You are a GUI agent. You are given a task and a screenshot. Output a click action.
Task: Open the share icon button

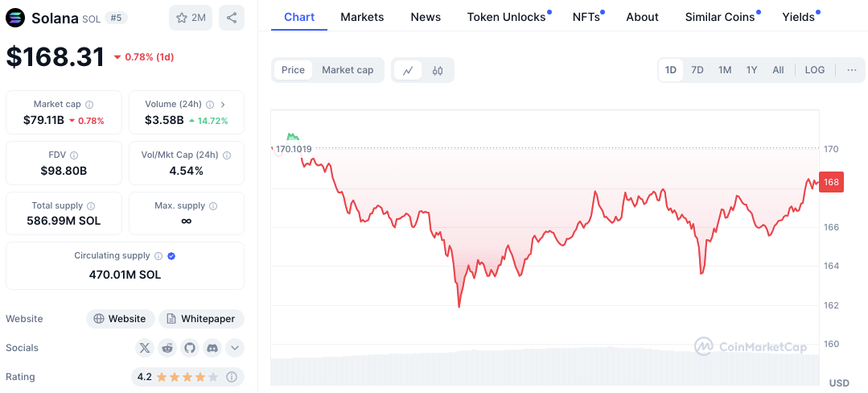point(232,18)
